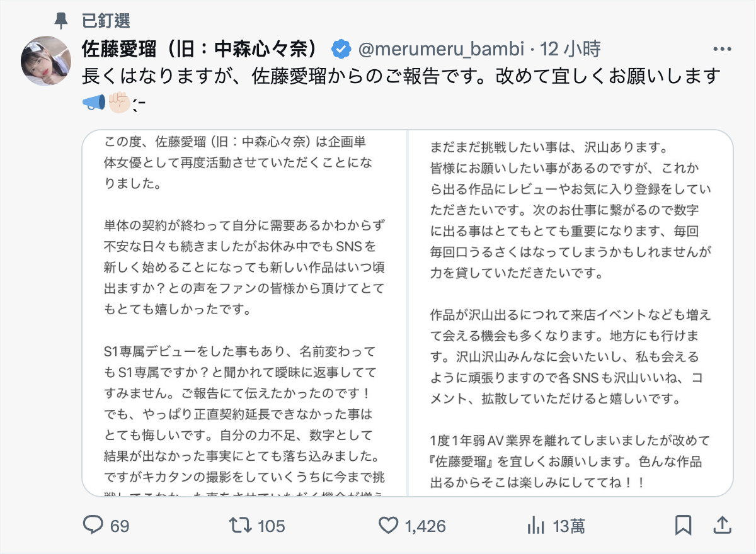Click the tweet text starting with 長くはなりますが
Screen dimensions: 756x554
coord(401,77)
